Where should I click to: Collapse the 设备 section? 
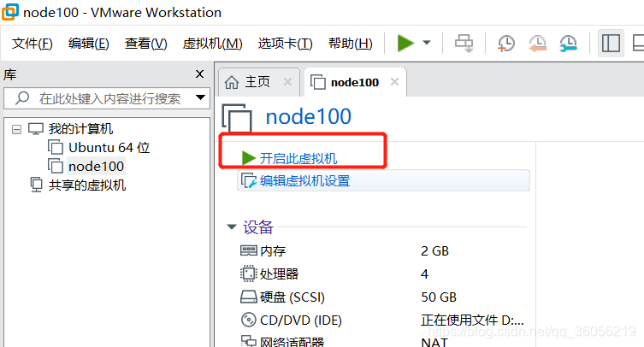(232, 226)
